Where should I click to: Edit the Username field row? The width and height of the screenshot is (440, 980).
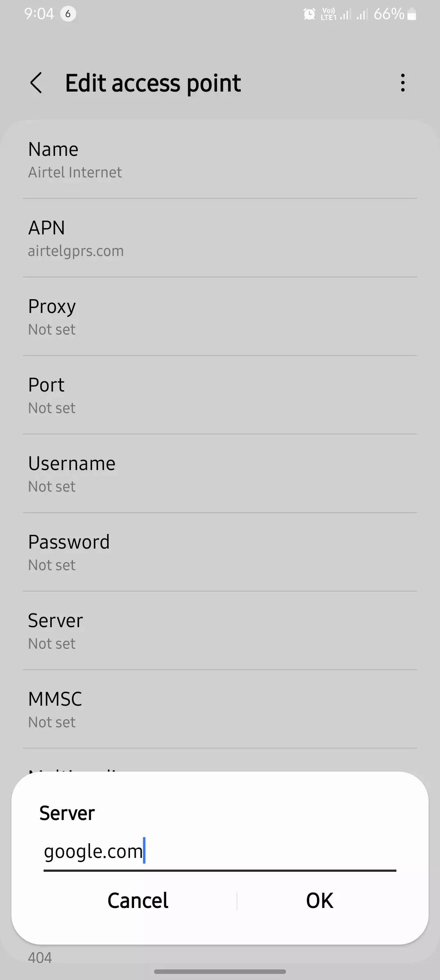[220, 474]
